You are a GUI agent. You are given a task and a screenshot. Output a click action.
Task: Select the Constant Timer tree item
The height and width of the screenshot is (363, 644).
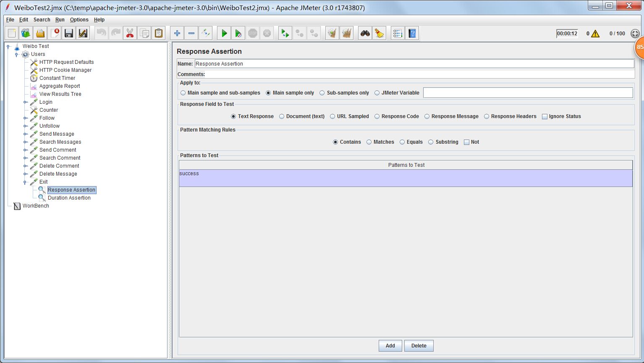[x=58, y=78]
